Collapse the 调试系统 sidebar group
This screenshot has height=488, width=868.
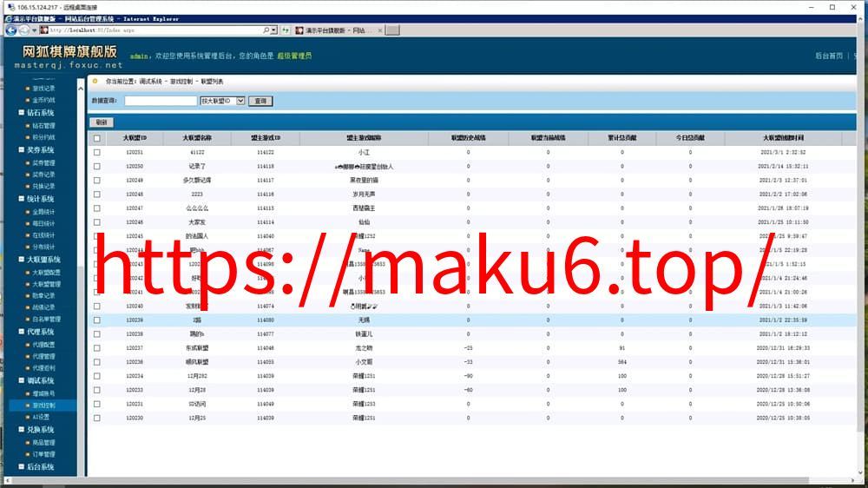[21, 380]
